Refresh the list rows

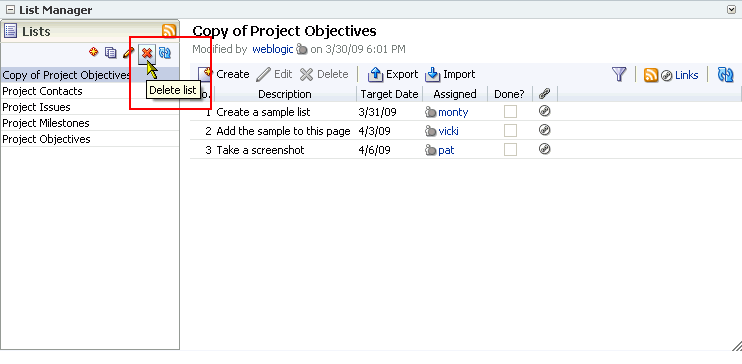(x=725, y=74)
